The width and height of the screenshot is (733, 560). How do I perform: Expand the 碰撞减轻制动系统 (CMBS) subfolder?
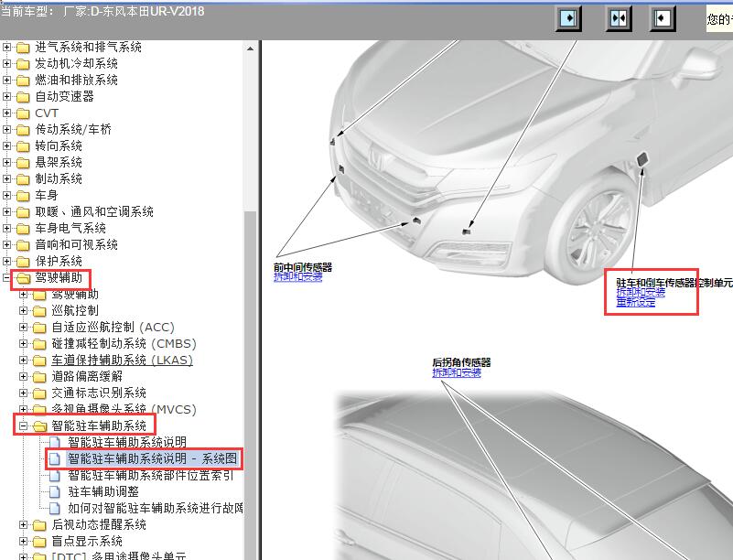[x=24, y=344]
